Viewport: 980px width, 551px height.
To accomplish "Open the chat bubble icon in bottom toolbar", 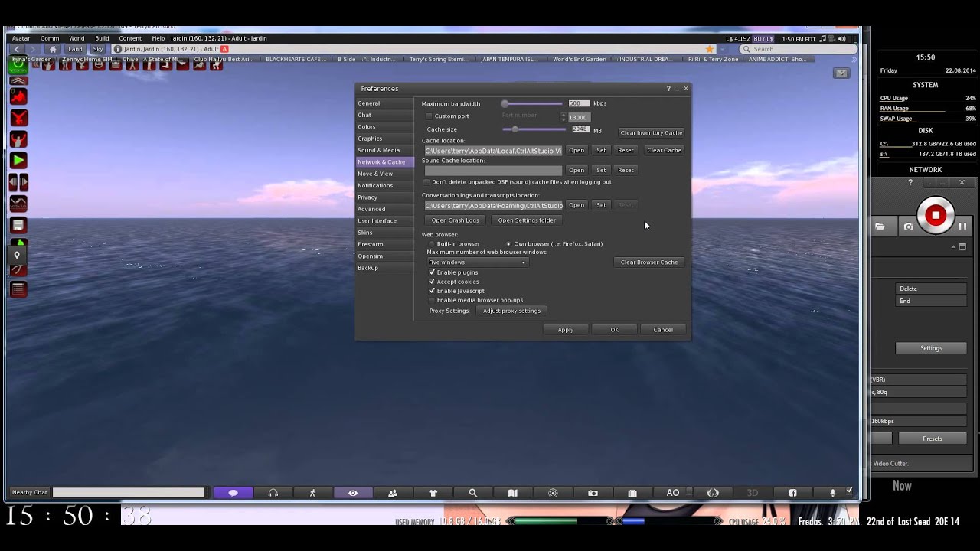I will point(234,493).
